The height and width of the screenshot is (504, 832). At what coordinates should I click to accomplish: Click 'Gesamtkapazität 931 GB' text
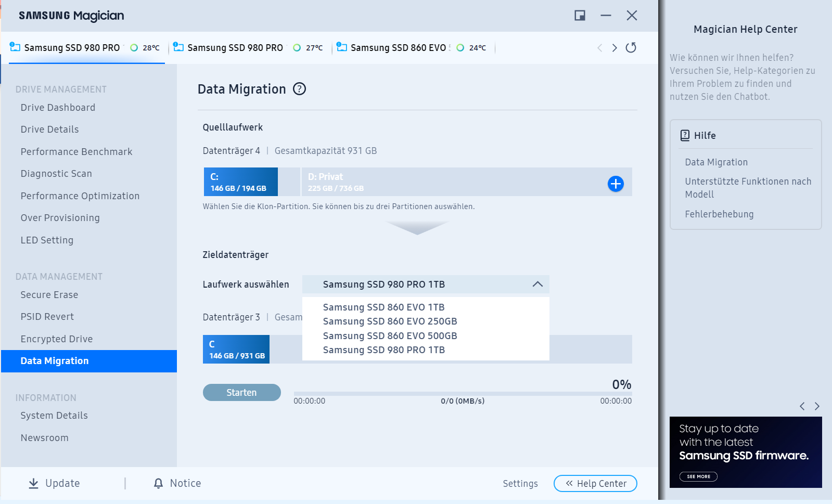click(326, 151)
